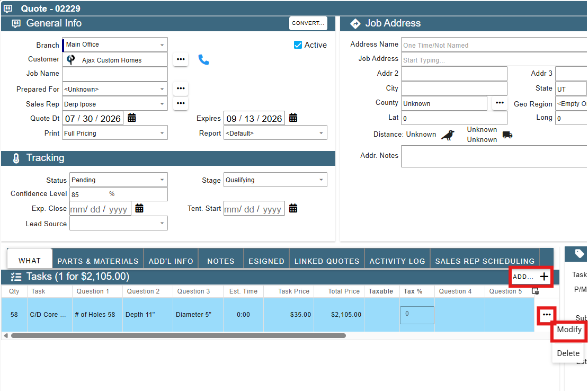Screen dimensions: 588x391
Task: Toggle the Active checkbox
Action: tap(298, 45)
